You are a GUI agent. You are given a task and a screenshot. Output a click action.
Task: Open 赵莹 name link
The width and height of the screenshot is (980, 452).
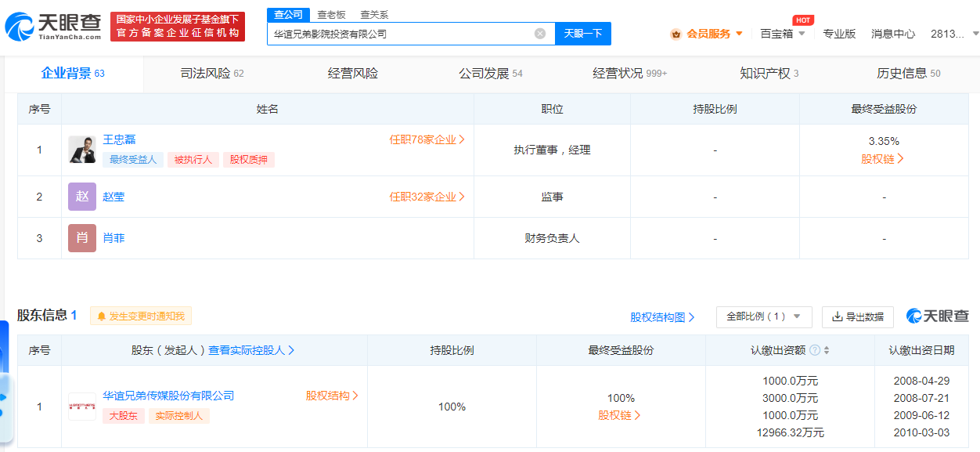point(113,197)
